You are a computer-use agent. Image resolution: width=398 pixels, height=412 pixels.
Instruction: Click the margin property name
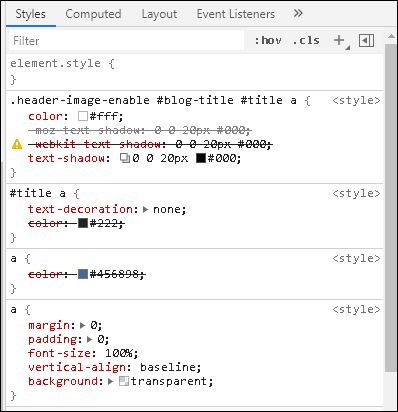[x=49, y=325]
